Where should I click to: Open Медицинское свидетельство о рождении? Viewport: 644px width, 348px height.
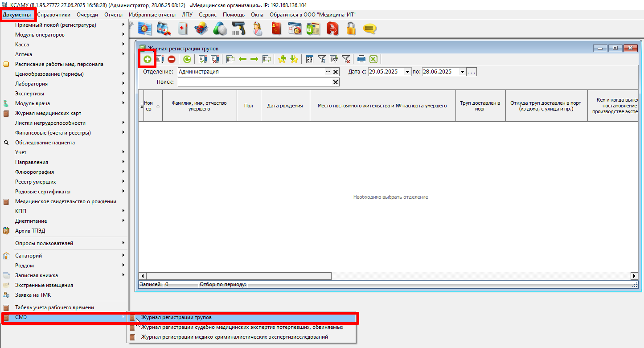pos(65,201)
